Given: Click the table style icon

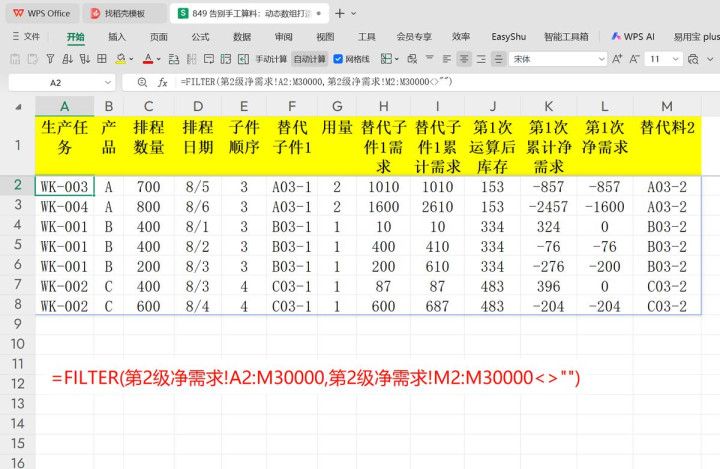Looking at the screenshot, I should pyautogui.click(x=386, y=59).
